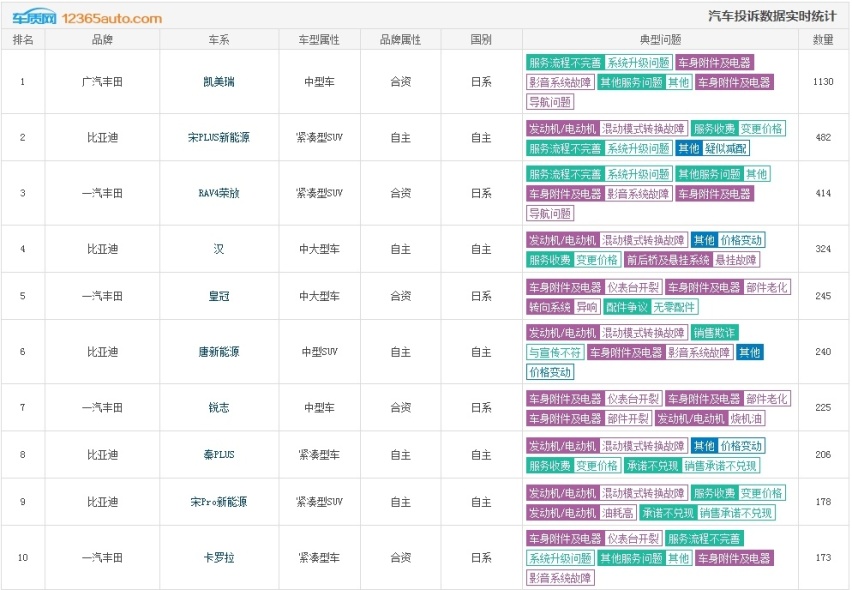The width and height of the screenshot is (852, 590).
Task: Click the complaint count 173
Action: (823, 558)
